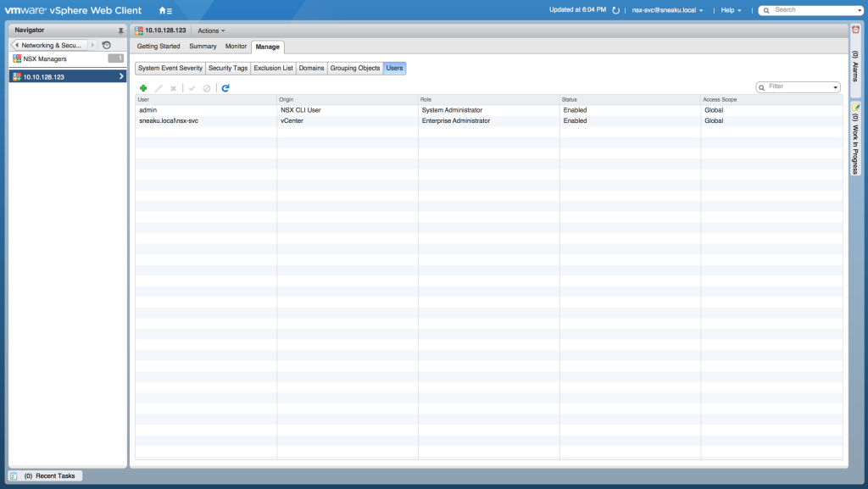Click the Recent Tasks icon at bottom
Viewport: 868px width, 489px height.
click(14, 475)
